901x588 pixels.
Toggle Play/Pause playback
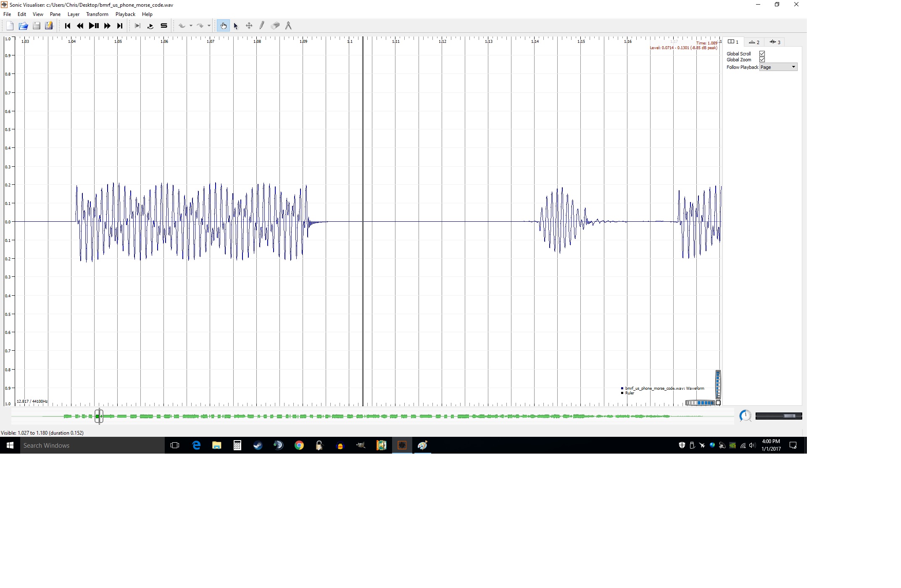[94, 26]
